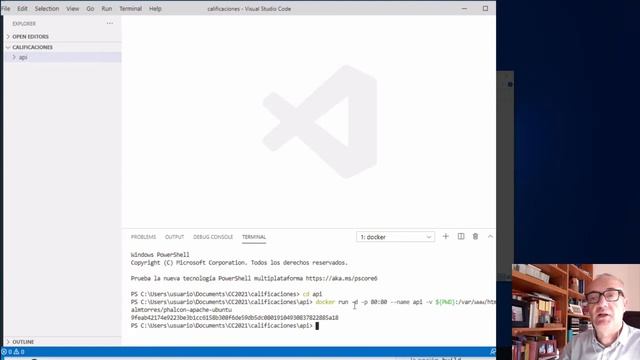Viewport: 640px width, 360px height.
Task: Click the warnings count in status bar
Action: (x=19, y=351)
